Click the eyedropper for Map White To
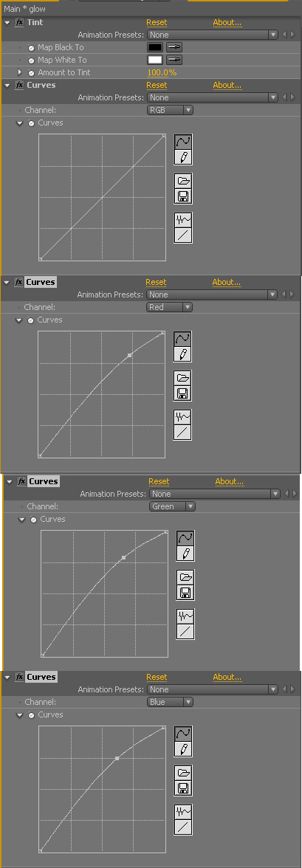The height and width of the screenshot is (868, 302). pyautogui.click(x=174, y=59)
